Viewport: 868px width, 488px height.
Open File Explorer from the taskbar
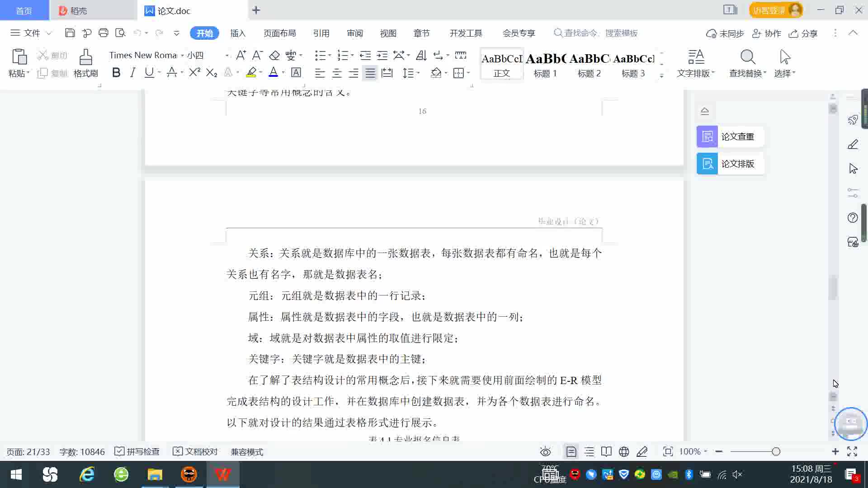point(155,474)
